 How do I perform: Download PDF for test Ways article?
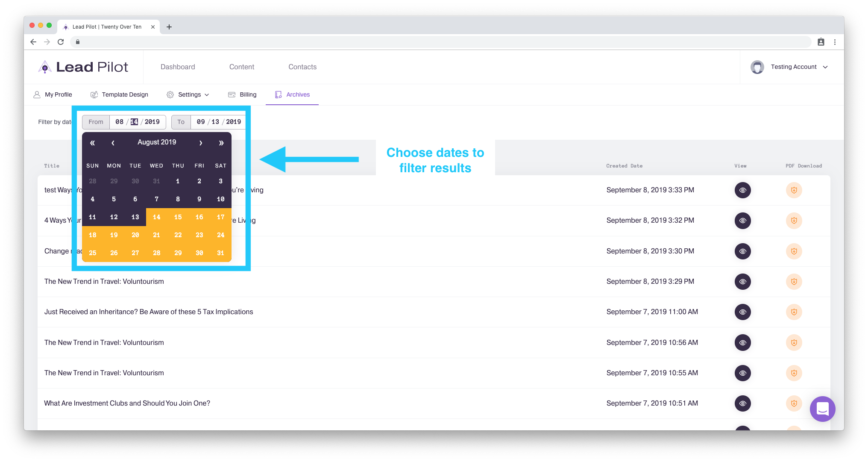coord(794,190)
